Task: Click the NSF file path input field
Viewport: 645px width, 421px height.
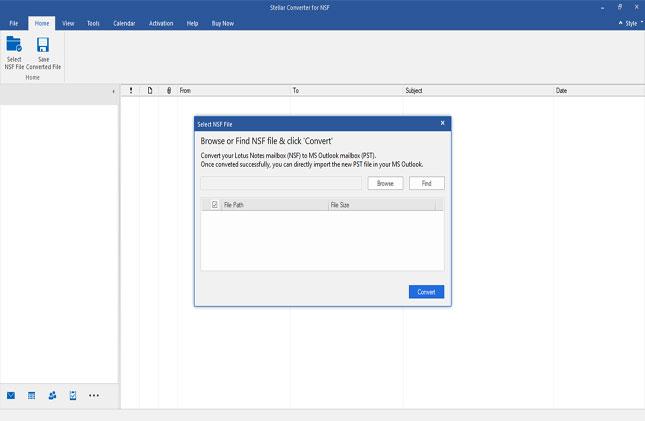Action: pyautogui.click(x=281, y=183)
